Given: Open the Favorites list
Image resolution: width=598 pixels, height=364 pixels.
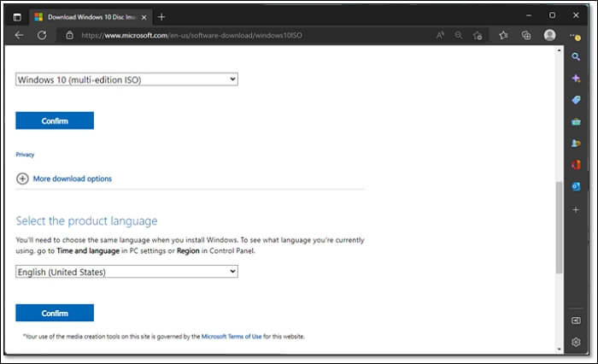Looking at the screenshot, I should 503,36.
